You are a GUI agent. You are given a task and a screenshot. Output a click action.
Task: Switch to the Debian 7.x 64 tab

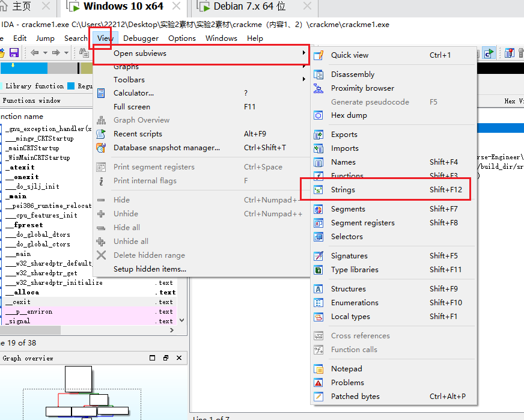click(249, 7)
